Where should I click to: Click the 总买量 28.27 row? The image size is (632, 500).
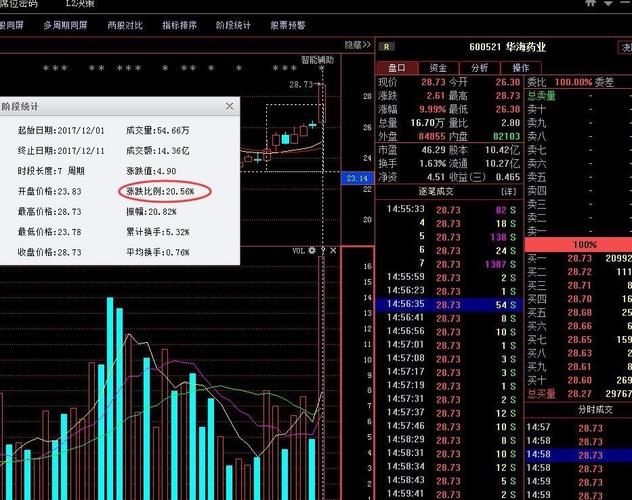click(579, 394)
